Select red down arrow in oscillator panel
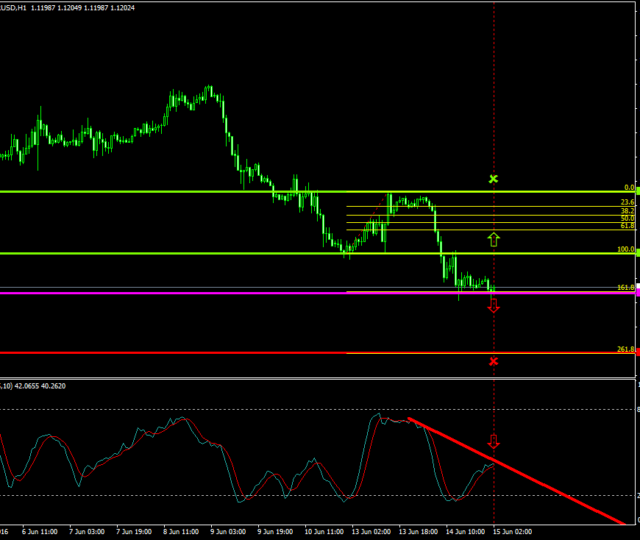This screenshot has height=540, width=640. [492, 442]
